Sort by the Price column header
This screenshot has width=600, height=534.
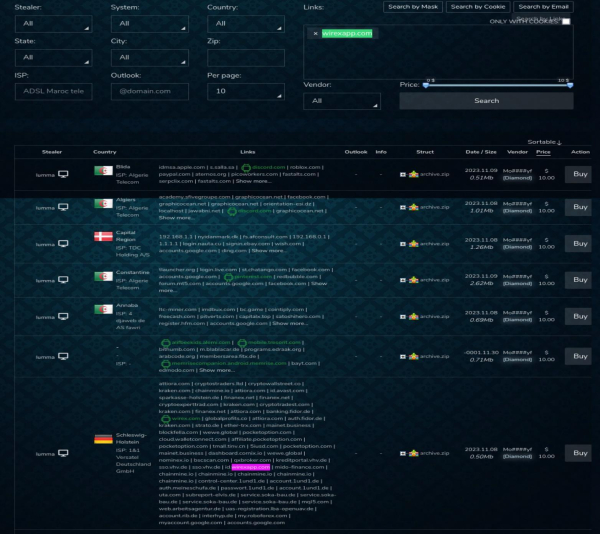543,152
